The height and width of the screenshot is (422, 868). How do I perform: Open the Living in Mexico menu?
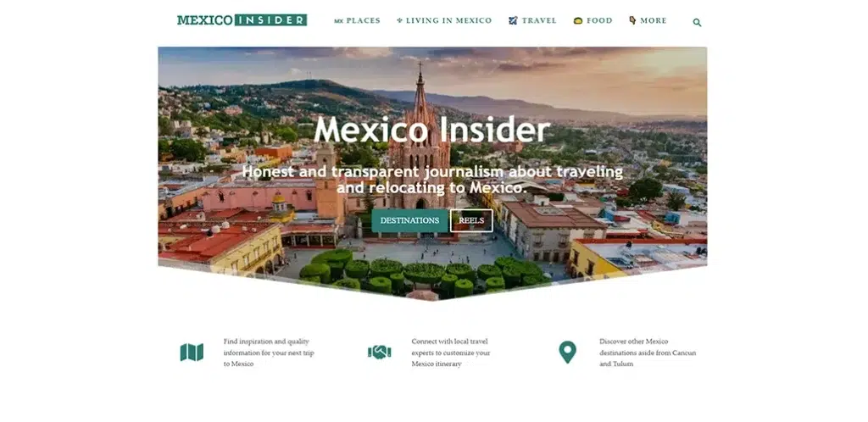pyautogui.click(x=444, y=21)
